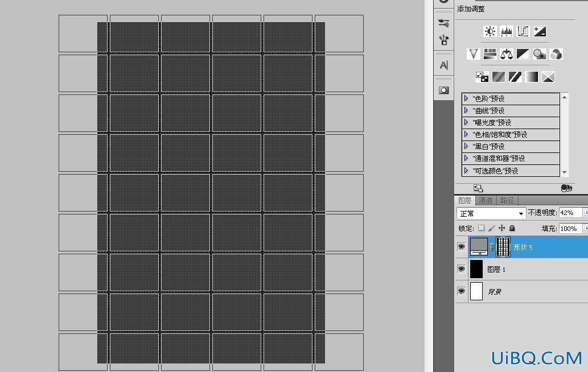Add a Vibrance adjustment
This screenshot has height=372, width=588.
pos(473,54)
